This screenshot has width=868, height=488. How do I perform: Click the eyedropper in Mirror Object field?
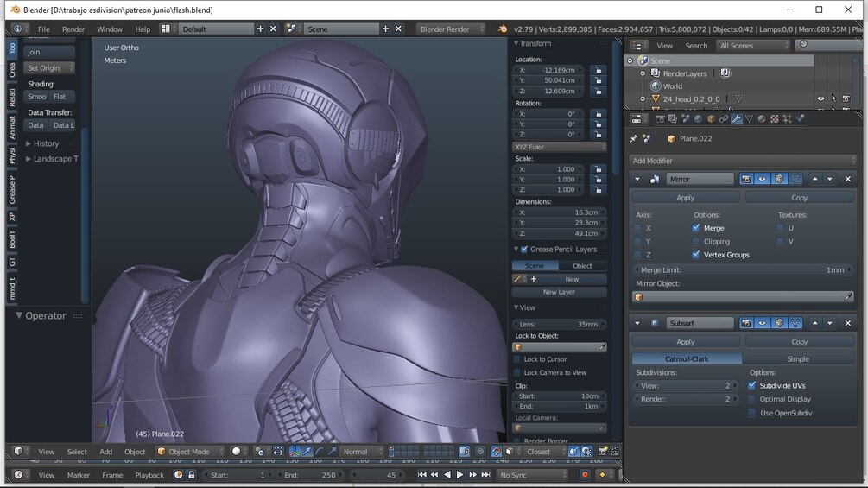tap(848, 297)
